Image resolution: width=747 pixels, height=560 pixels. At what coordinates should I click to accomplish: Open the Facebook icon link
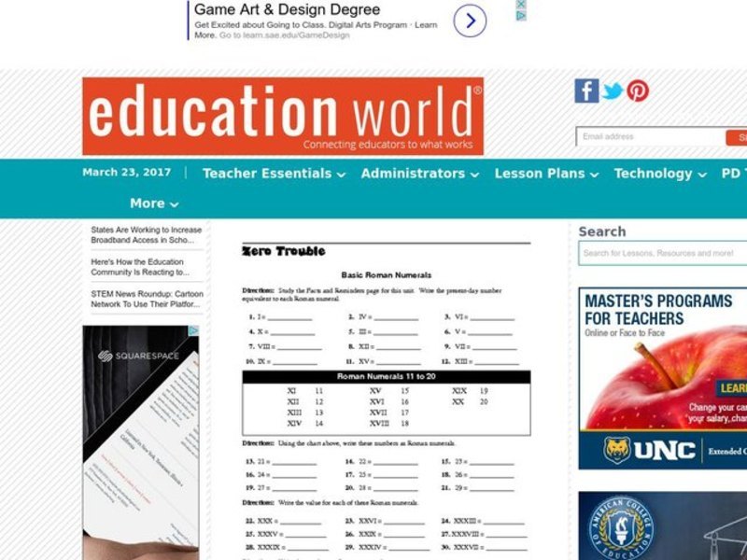[586, 91]
